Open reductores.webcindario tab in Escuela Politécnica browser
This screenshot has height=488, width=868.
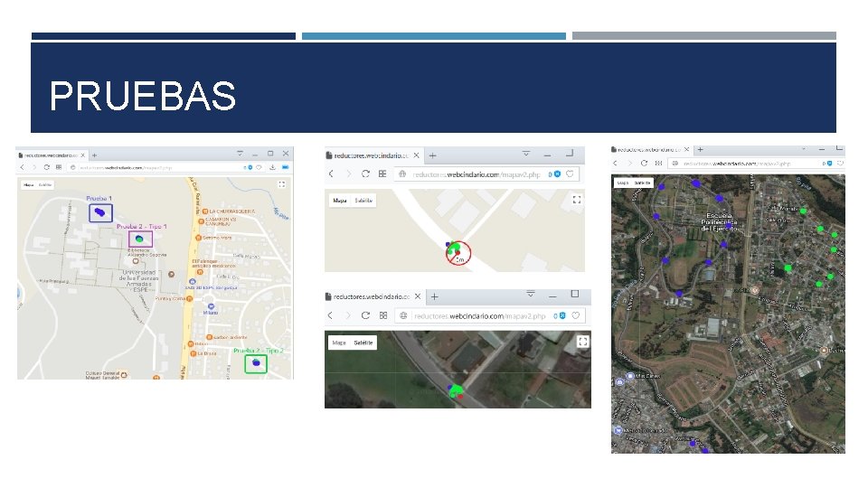tap(651, 149)
